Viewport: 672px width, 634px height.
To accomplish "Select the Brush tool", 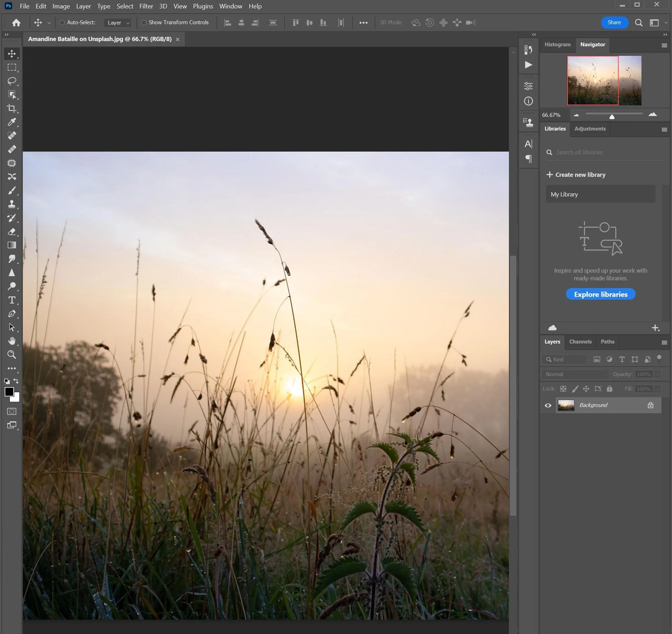I will pyautogui.click(x=12, y=190).
